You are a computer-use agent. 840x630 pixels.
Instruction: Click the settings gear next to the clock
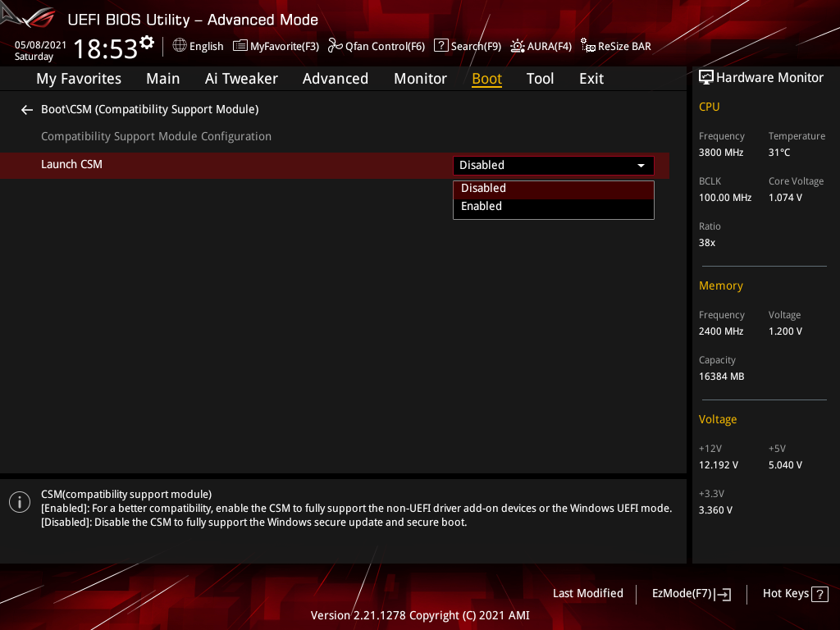point(147,43)
